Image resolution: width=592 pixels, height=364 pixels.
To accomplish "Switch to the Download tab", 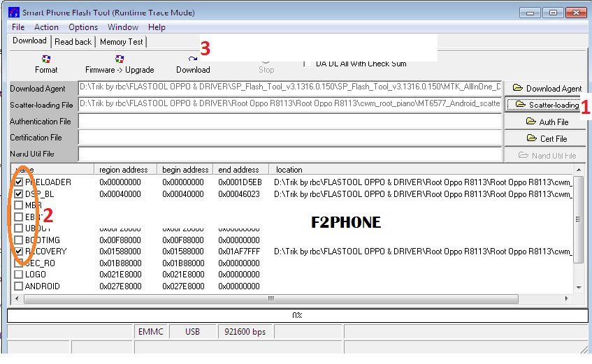I will point(29,41).
